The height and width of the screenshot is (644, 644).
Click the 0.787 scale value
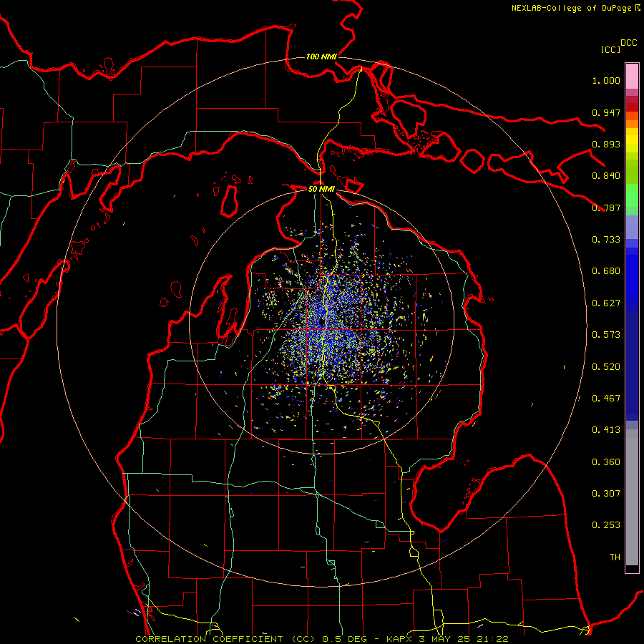pos(606,208)
